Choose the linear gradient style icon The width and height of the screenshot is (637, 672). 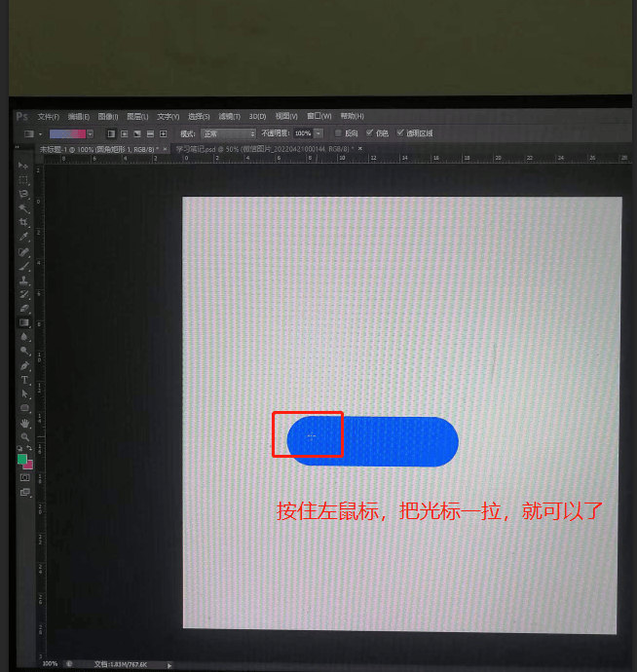(x=111, y=133)
